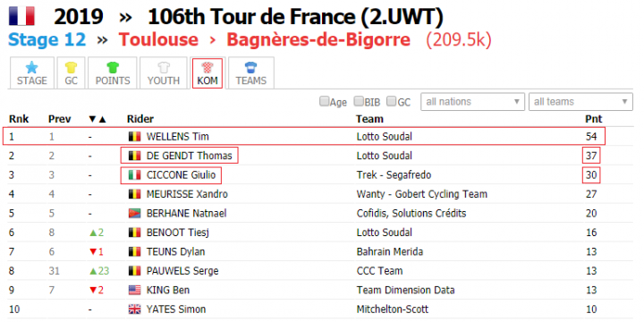Expand the all nations dropdown

coord(472,101)
